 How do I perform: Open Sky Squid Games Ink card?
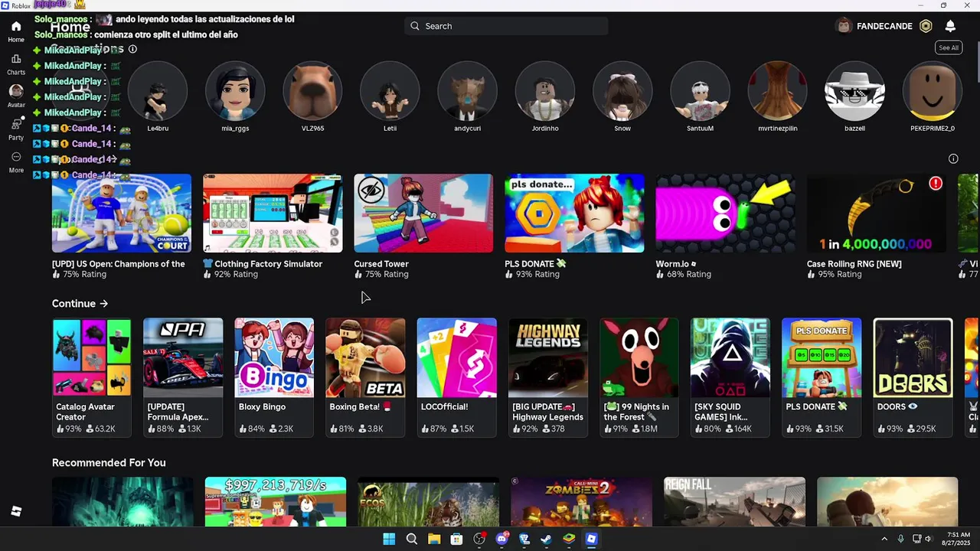730,377
